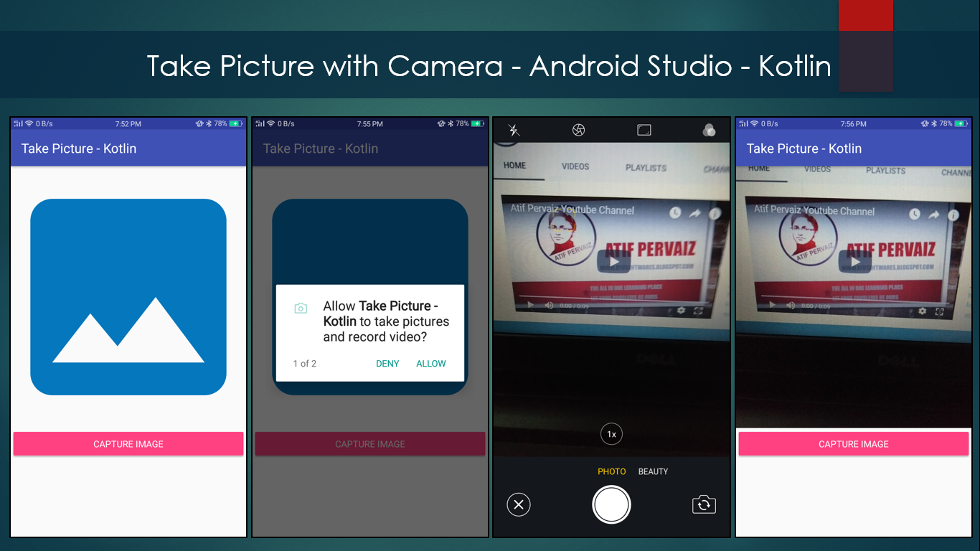Open the color filter effects icon

coord(709,130)
